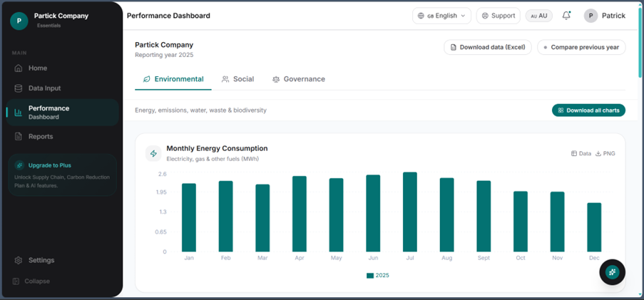Click the Data table icon on the chart
This screenshot has width=644, height=300.
(574, 153)
